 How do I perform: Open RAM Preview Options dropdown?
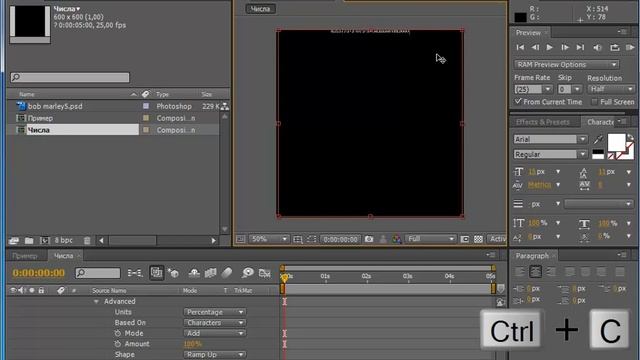pyautogui.click(x=567, y=64)
